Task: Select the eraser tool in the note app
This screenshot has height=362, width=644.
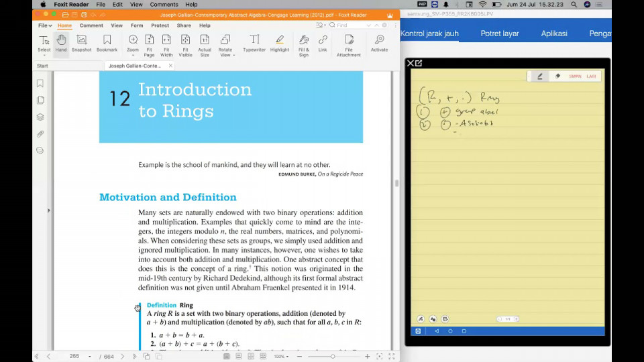Action: 557,76
